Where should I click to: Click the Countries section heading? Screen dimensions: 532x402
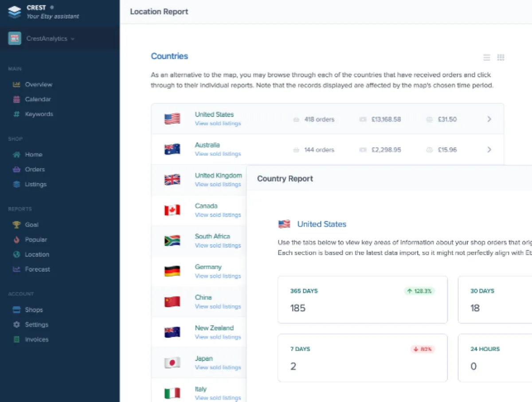tap(169, 56)
